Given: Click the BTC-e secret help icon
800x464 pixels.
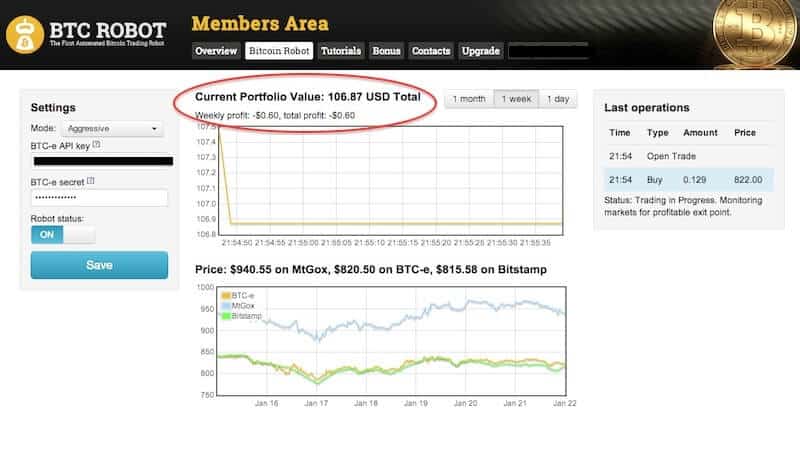Looking at the screenshot, I should coord(91,181).
